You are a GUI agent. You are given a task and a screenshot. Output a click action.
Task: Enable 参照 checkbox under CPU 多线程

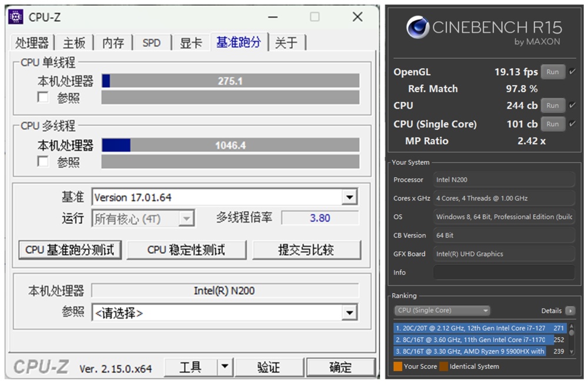click(43, 162)
